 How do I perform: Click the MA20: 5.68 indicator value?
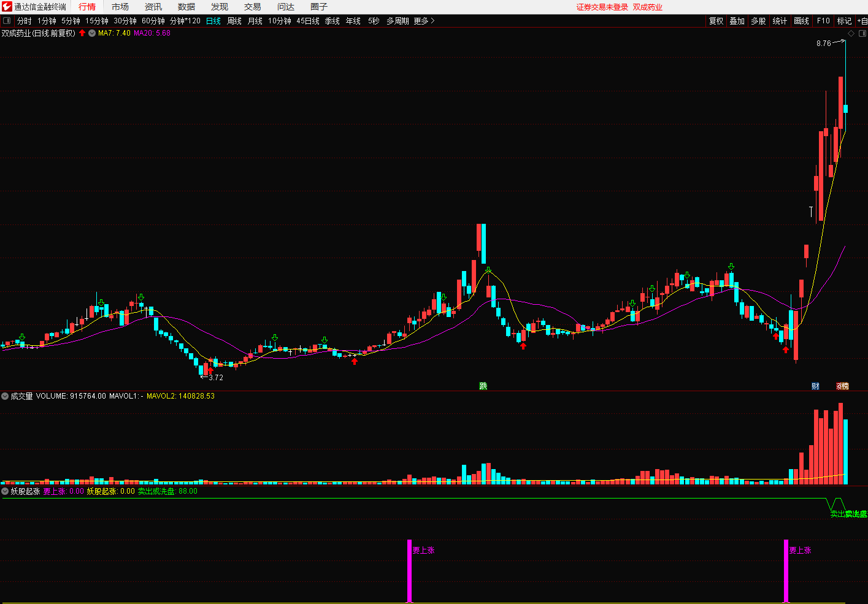pyautogui.click(x=152, y=33)
